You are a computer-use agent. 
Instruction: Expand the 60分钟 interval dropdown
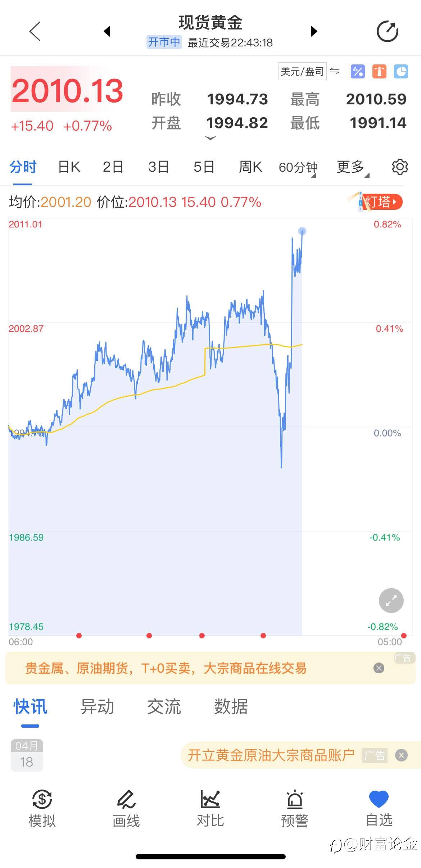pyautogui.click(x=298, y=167)
